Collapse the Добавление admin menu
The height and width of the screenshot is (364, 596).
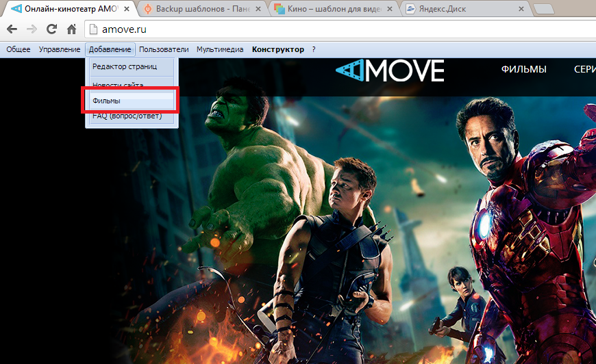(110, 49)
